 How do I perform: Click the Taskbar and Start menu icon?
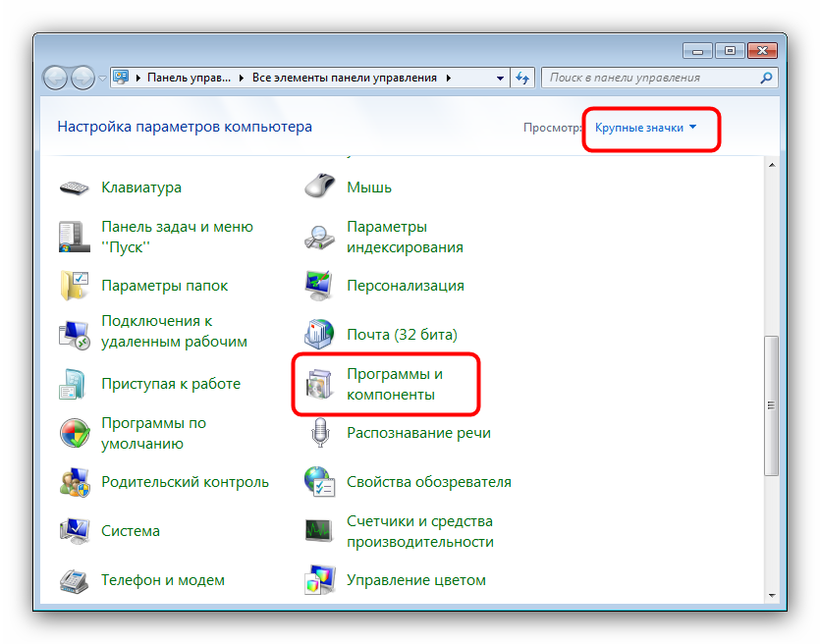click(x=74, y=237)
